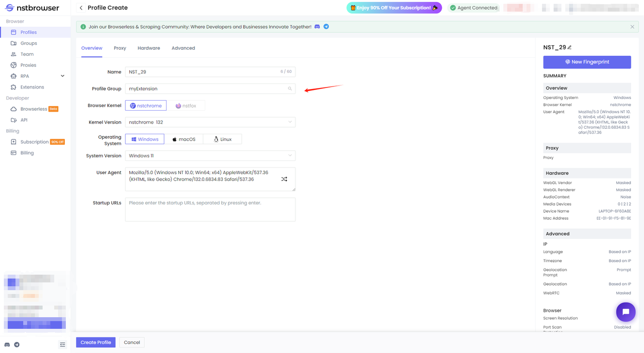The height and width of the screenshot is (353, 644).
Task: Click the Advanced summary section header
Action: pyautogui.click(x=587, y=234)
